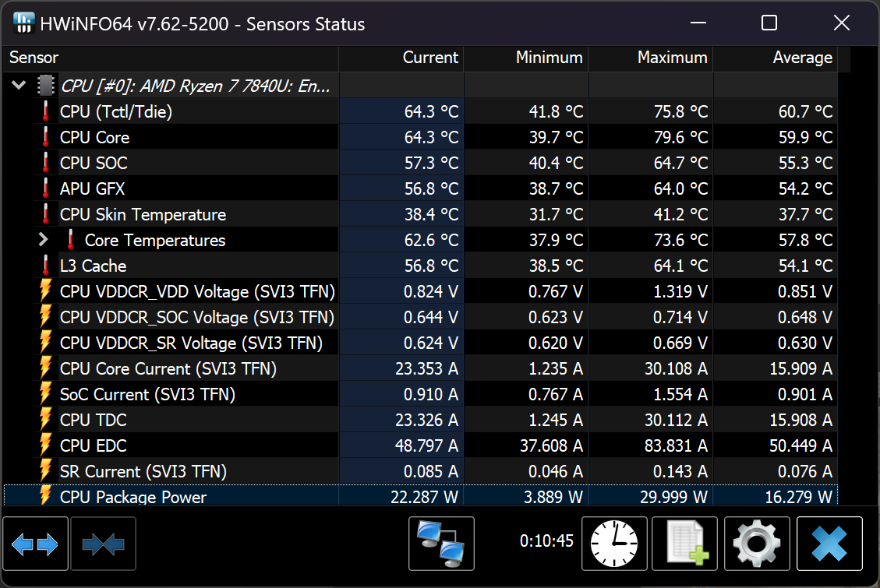Collapse the CPU [#0] AMD Ryzen sensor group
Screen dimensions: 880x588
click(19, 86)
